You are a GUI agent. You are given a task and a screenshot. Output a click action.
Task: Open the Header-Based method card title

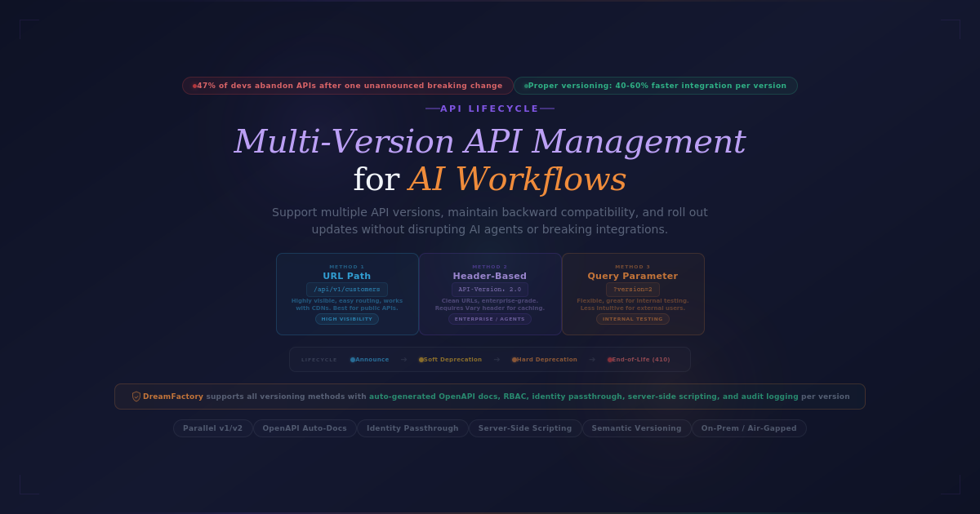(x=490, y=276)
